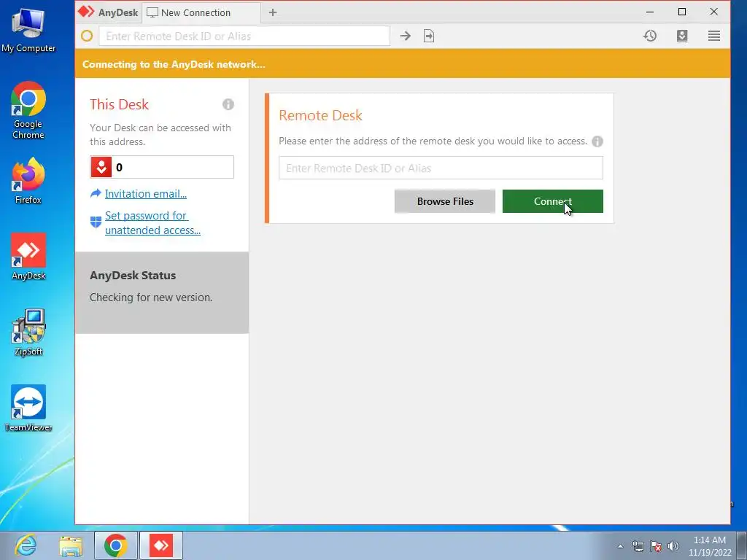Minimize the AnyDesk window
Viewport: 747px width, 560px height.
pyautogui.click(x=650, y=12)
